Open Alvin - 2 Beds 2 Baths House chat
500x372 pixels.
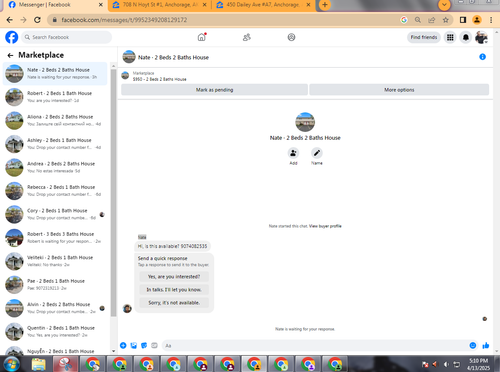[x=55, y=308]
